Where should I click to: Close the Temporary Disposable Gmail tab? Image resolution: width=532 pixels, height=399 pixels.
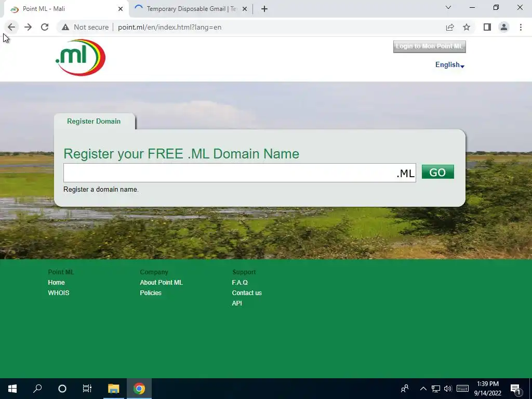(245, 9)
